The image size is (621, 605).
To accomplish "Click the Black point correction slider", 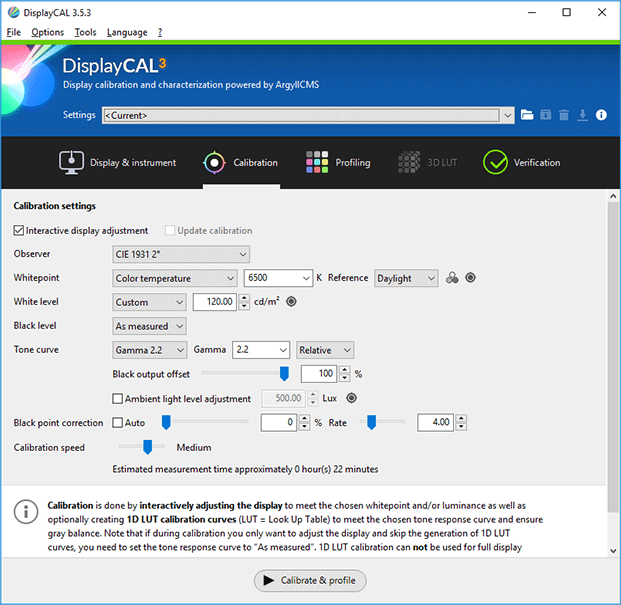I will point(205,422).
